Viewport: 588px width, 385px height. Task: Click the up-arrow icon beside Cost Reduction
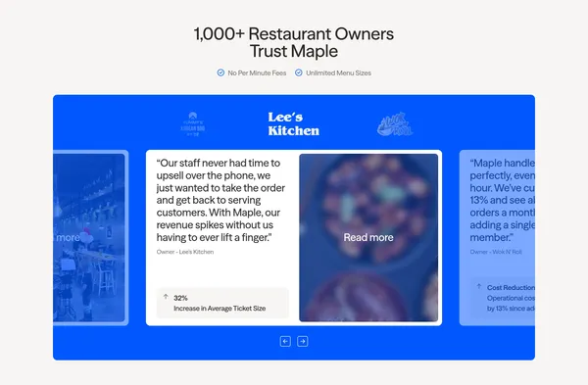pos(479,286)
